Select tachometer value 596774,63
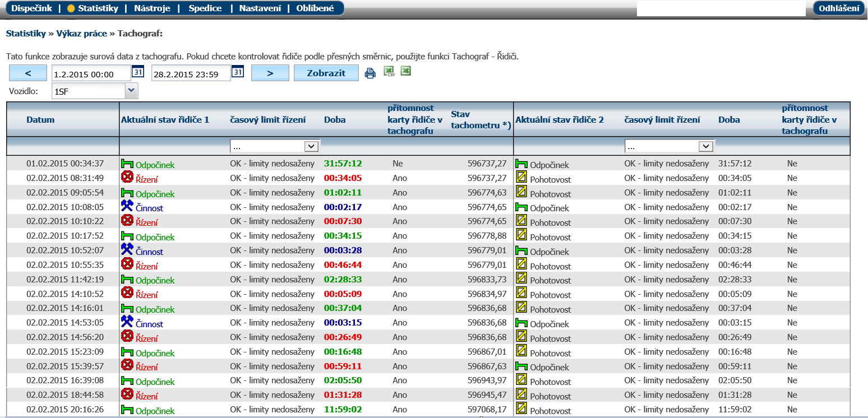 click(487, 193)
